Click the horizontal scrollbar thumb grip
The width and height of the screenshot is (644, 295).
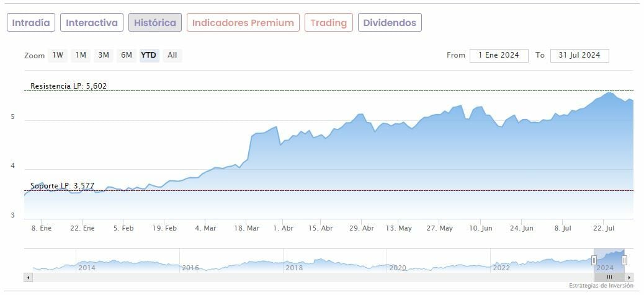(609, 277)
